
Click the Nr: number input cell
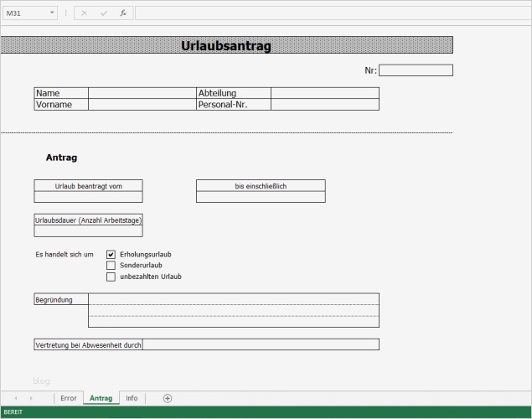coord(416,70)
